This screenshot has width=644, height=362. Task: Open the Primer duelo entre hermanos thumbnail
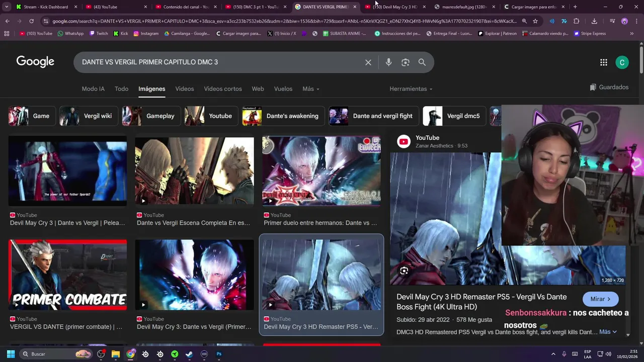[321, 171]
